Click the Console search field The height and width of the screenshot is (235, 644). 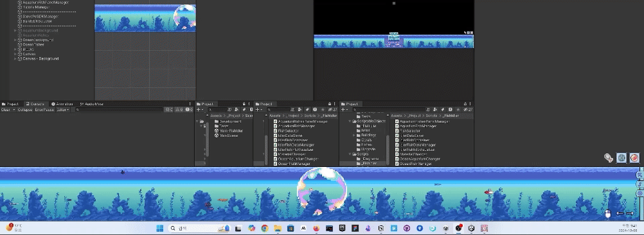pos(119,110)
